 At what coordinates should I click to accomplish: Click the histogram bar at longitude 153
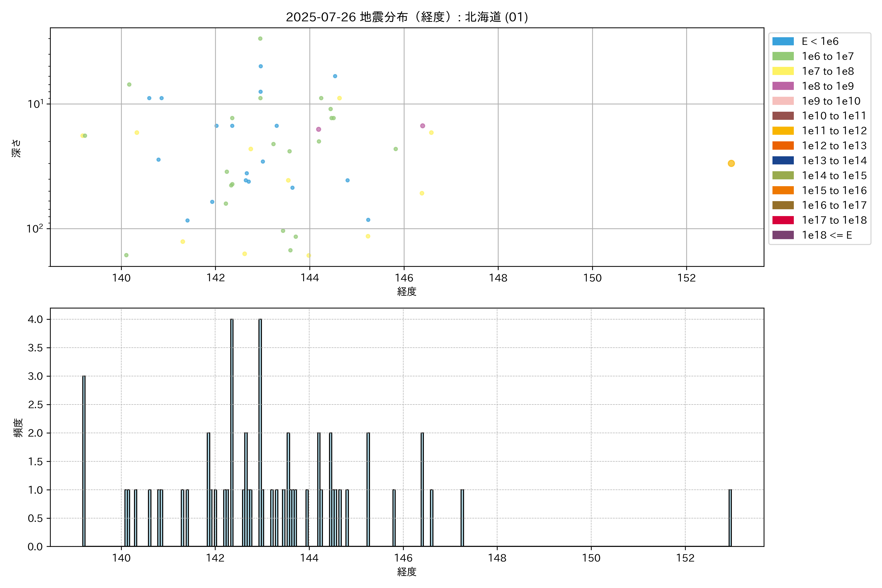point(730,517)
